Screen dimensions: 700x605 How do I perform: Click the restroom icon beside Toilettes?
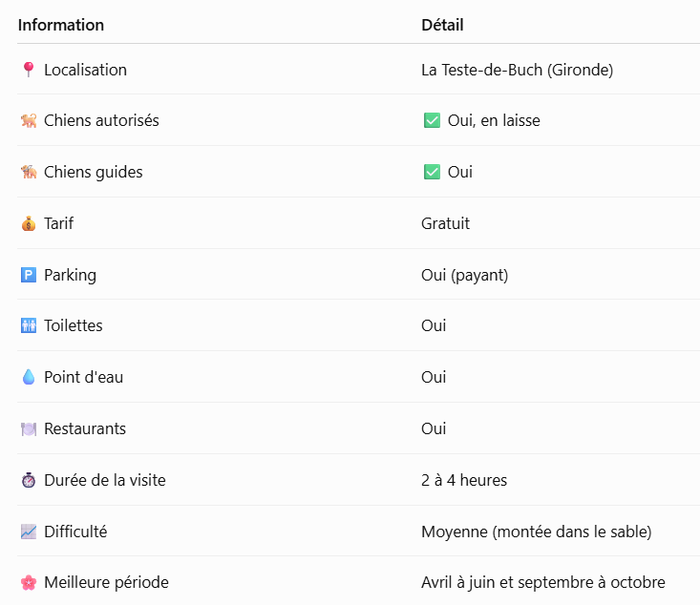29,325
